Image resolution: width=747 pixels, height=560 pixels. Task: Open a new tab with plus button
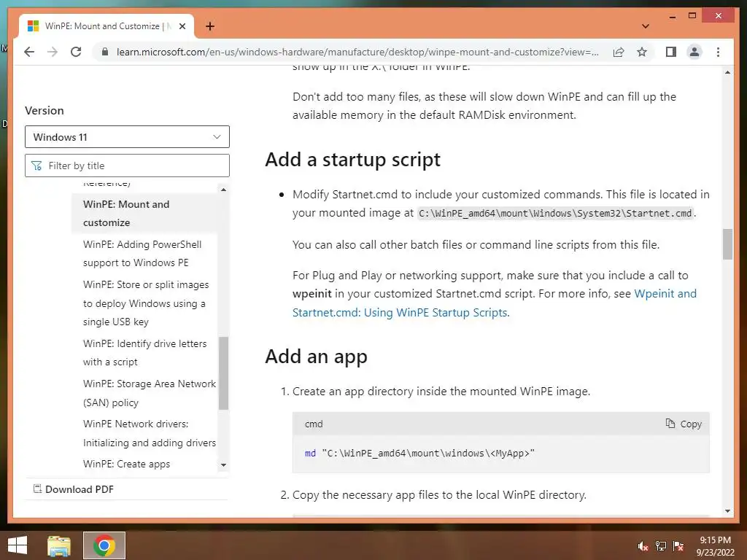210,26
